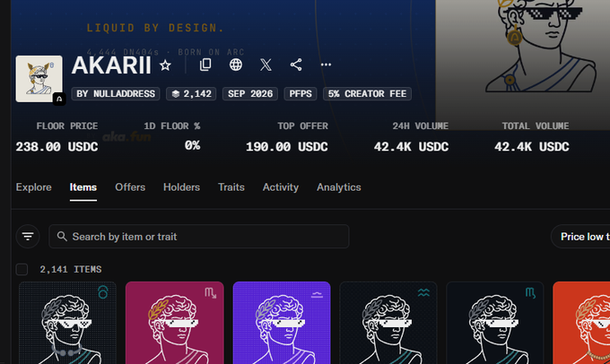Click the BY NULLADDRESS creator badge
This screenshot has height=364, width=610.
(x=116, y=94)
